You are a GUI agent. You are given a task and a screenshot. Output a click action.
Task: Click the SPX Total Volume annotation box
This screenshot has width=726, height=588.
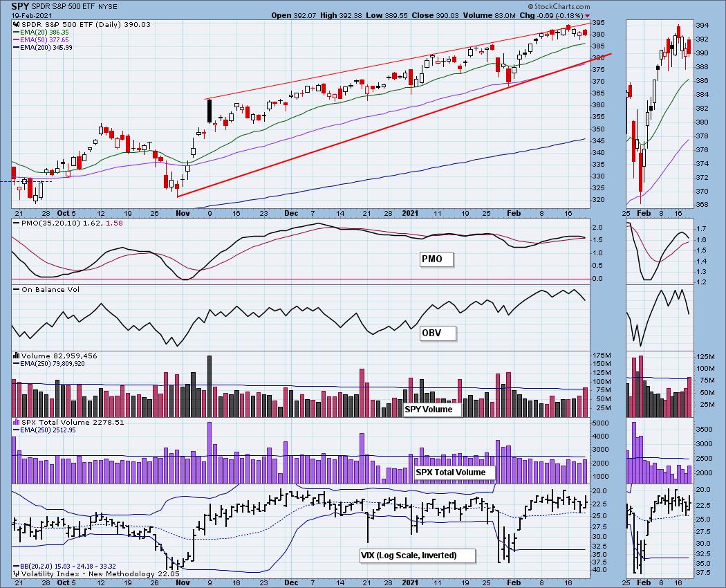click(455, 472)
